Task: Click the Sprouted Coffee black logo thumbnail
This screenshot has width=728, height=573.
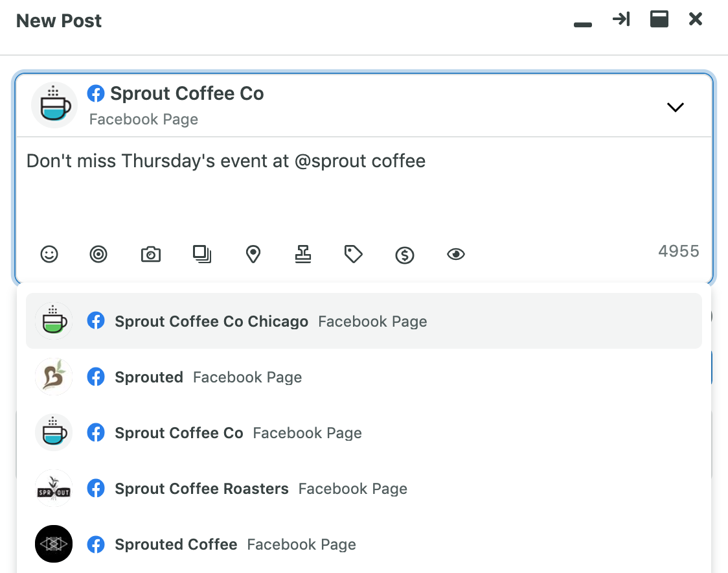Action: pyautogui.click(x=54, y=544)
